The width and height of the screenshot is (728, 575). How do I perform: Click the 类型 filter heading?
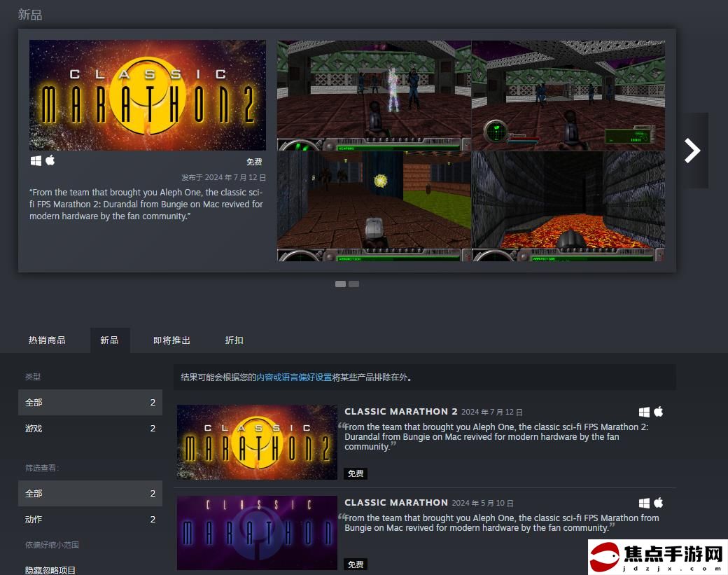pyautogui.click(x=33, y=377)
